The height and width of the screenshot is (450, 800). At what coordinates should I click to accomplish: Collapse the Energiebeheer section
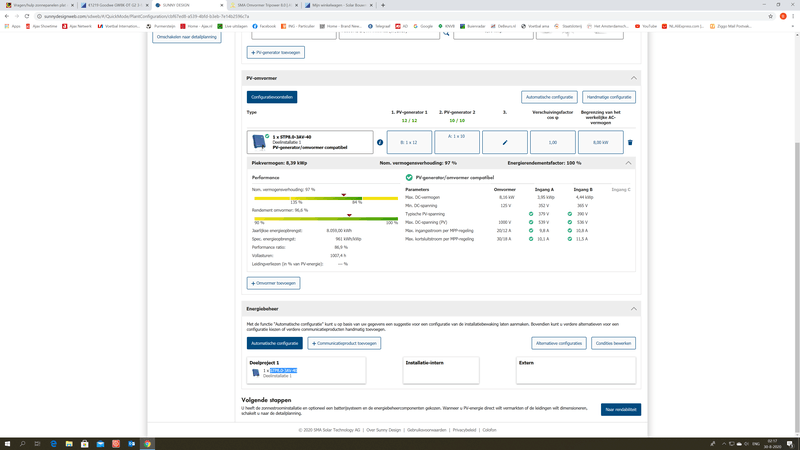(634, 309)
